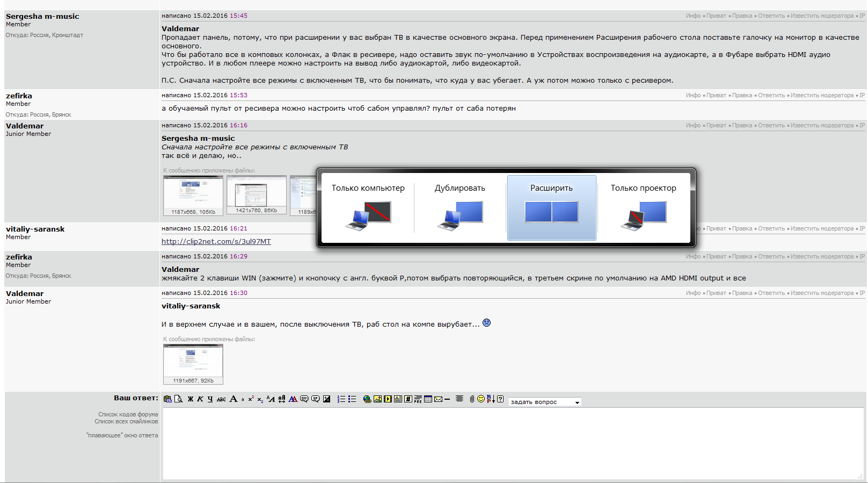Click the SP spoiler bubble icon
Image resolution: width=868 pixels, height=483 pixels.
coord(316,399)
